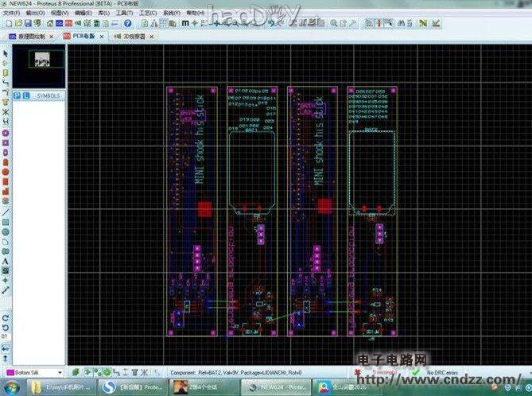Click the save file toolbar icon

click(x=27, y=24)
